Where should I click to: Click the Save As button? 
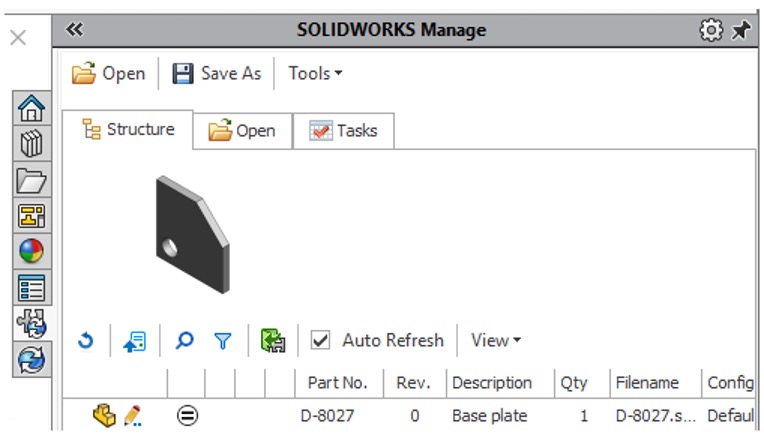217,74
